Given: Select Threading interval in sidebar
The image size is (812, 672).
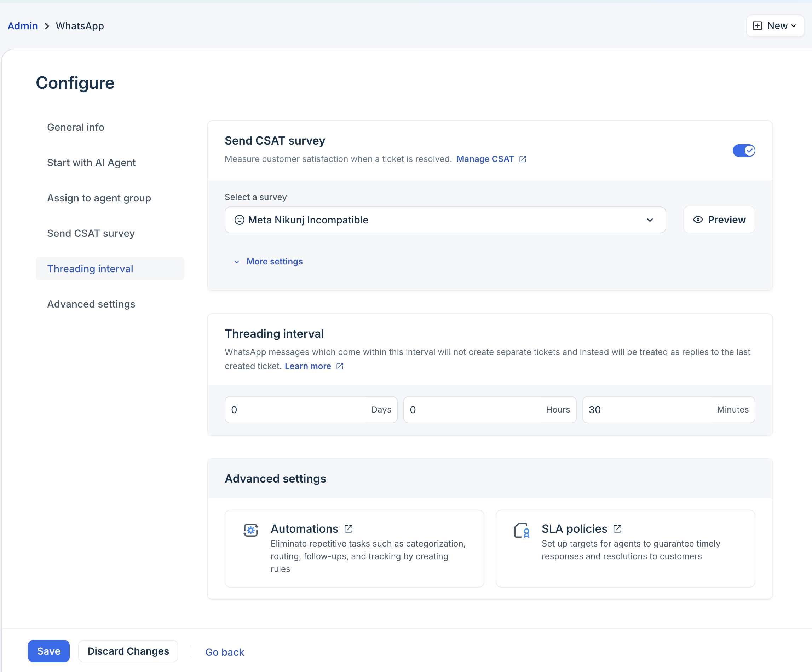Looking at the screenshot, I should 90,269.
